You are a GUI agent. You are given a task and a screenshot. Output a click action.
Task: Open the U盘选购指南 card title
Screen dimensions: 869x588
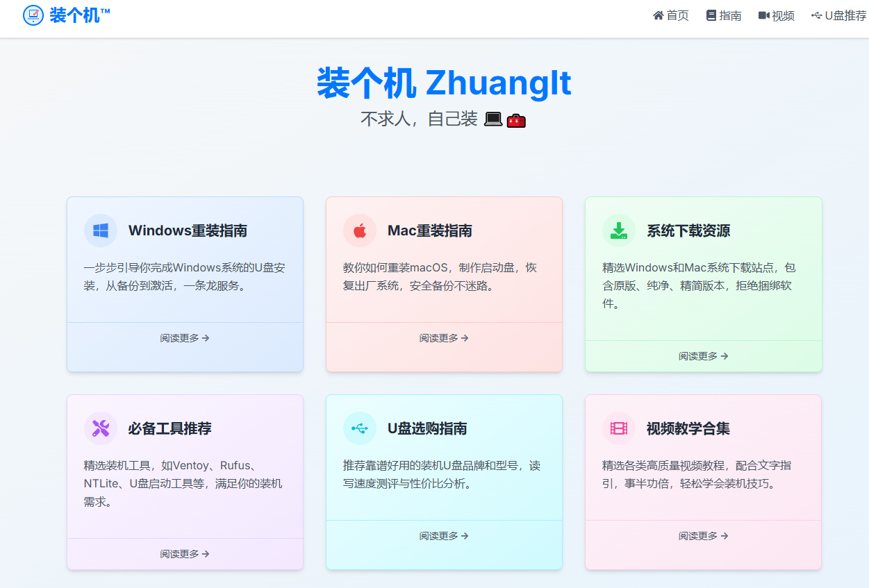427,428
